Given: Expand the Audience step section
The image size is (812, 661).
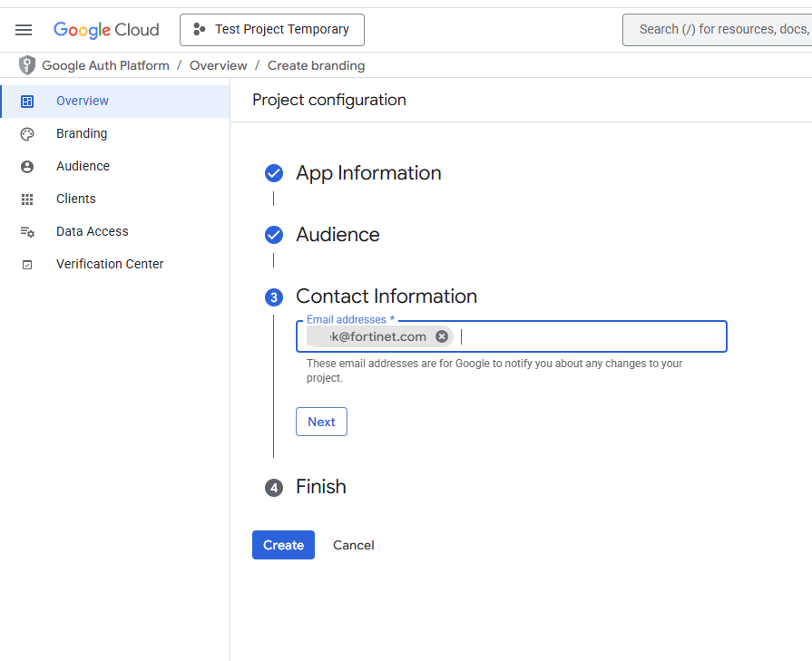Looking at the screenshot, I should (338, 234).
